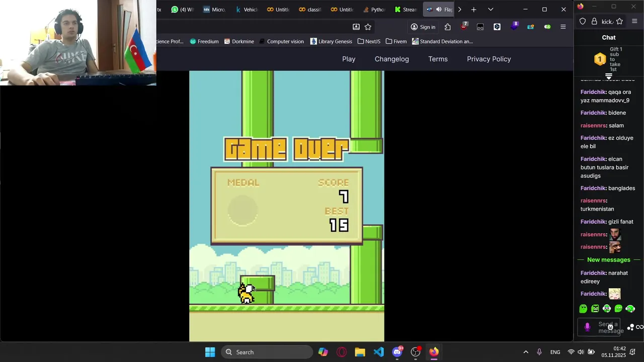The width and height of the screenshot is (644, 362).
Task: Switch to the Vehicle tab
Action: tap(246, 10)
